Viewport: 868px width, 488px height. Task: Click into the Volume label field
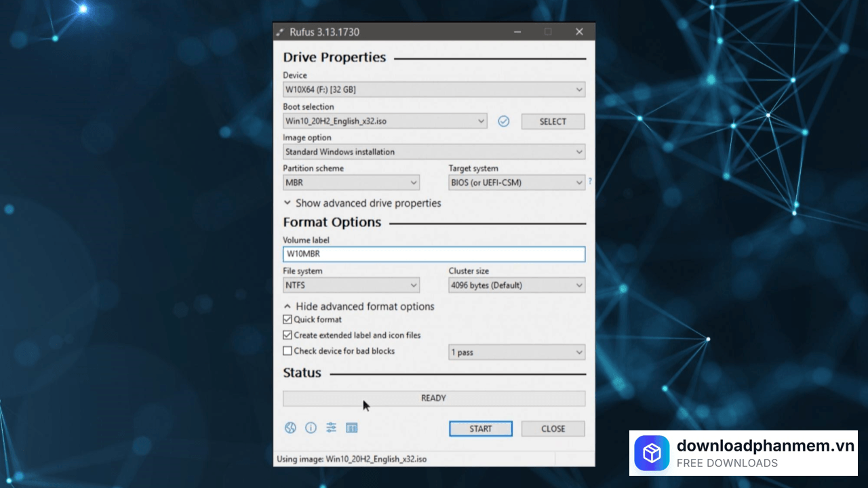pos(434,254)
